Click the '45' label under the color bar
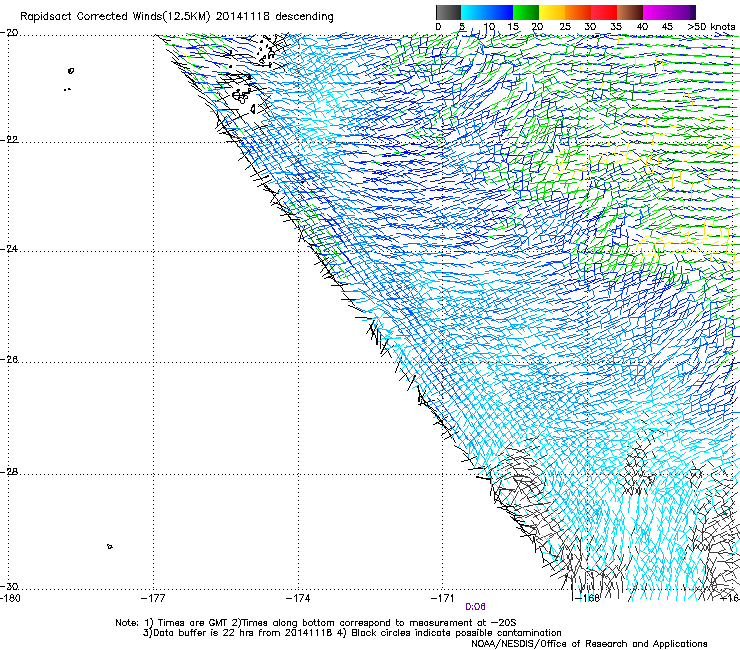Screen dimensions: 740x650 click(667, 27)
